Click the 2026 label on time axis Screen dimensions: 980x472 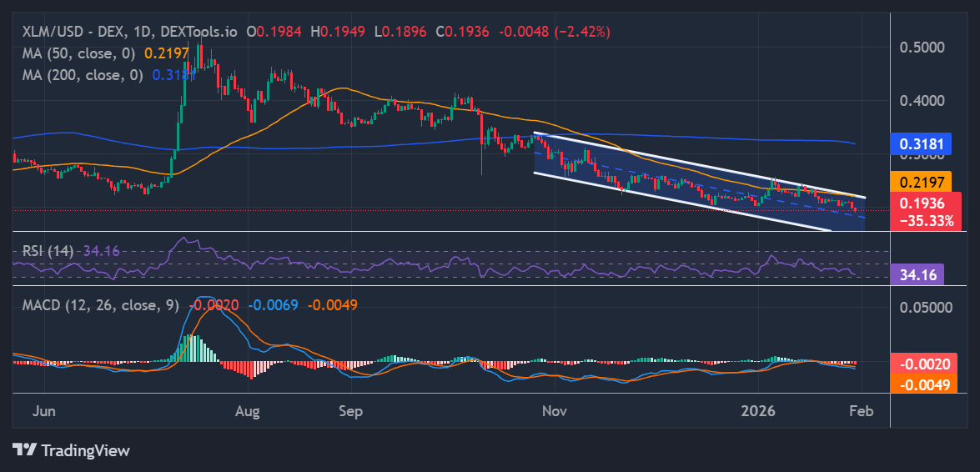click(759, 411)
